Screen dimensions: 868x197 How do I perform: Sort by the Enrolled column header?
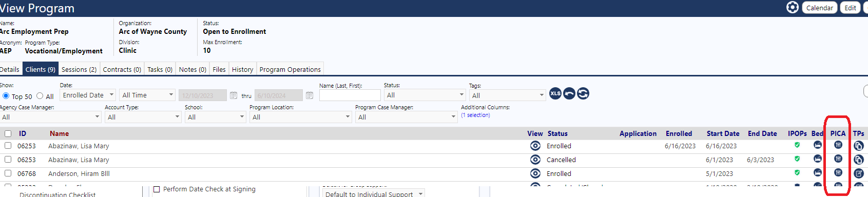coord(679,133)
